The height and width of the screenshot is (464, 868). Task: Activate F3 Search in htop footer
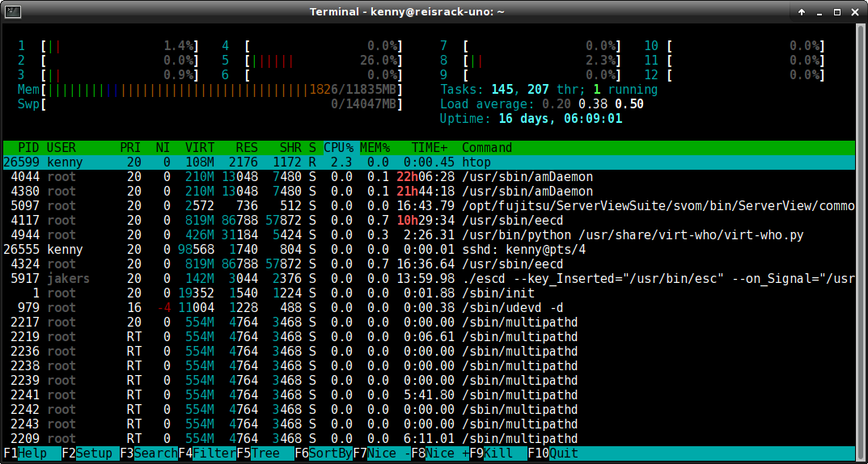(x=149, y=453)
